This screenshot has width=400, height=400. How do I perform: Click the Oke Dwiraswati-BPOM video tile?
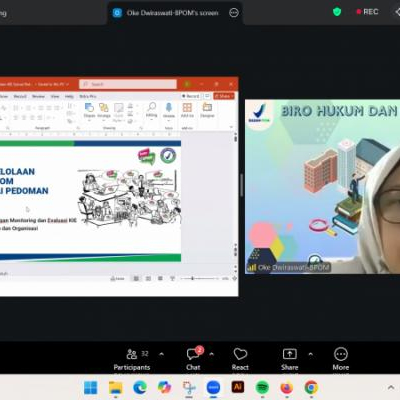click(x=322, y=187)
